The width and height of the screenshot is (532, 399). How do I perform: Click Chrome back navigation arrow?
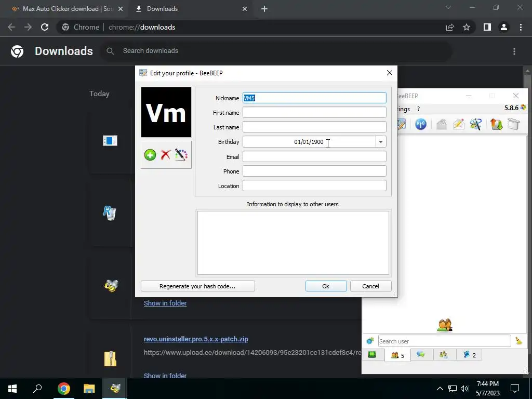[x=11, y=27]
